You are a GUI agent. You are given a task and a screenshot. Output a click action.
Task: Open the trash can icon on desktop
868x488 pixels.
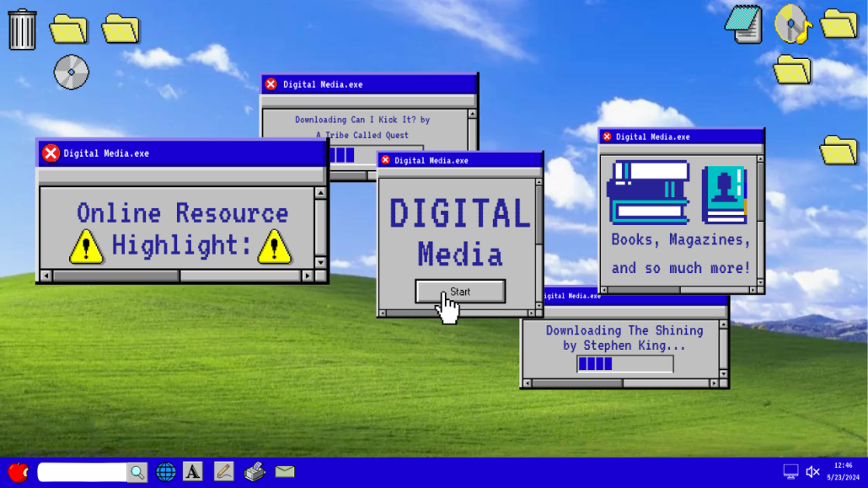click(22, 29)
